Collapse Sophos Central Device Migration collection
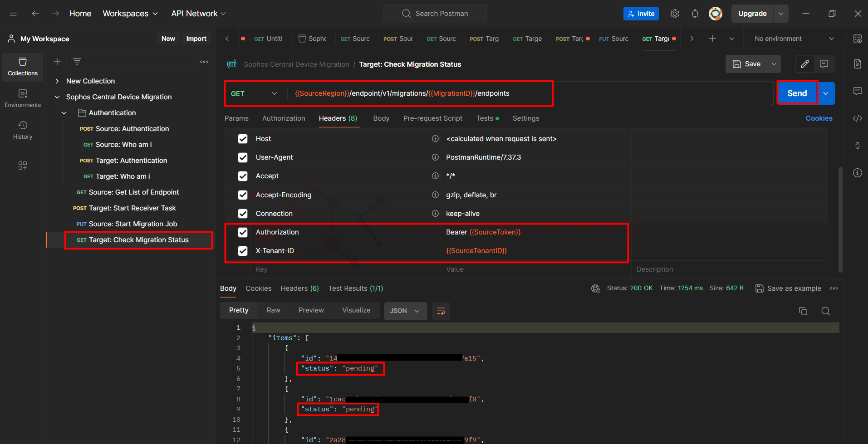 (x=57, y=97)
